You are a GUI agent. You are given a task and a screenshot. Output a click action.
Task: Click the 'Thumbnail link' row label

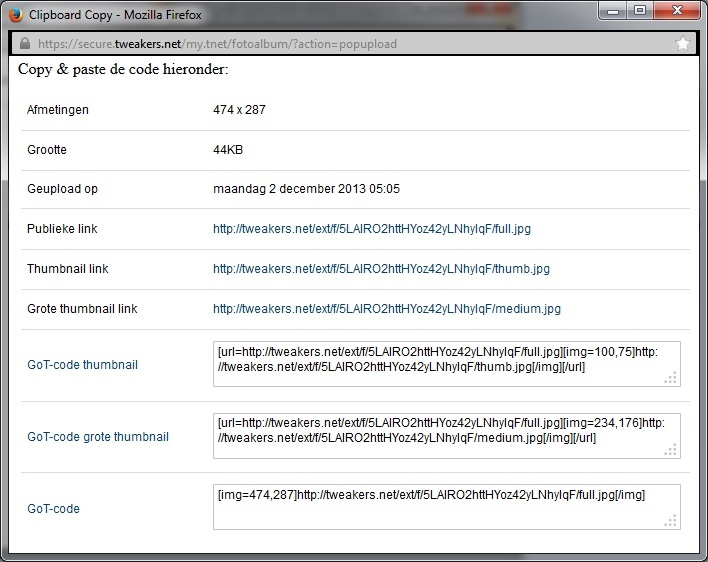[68, 269]
